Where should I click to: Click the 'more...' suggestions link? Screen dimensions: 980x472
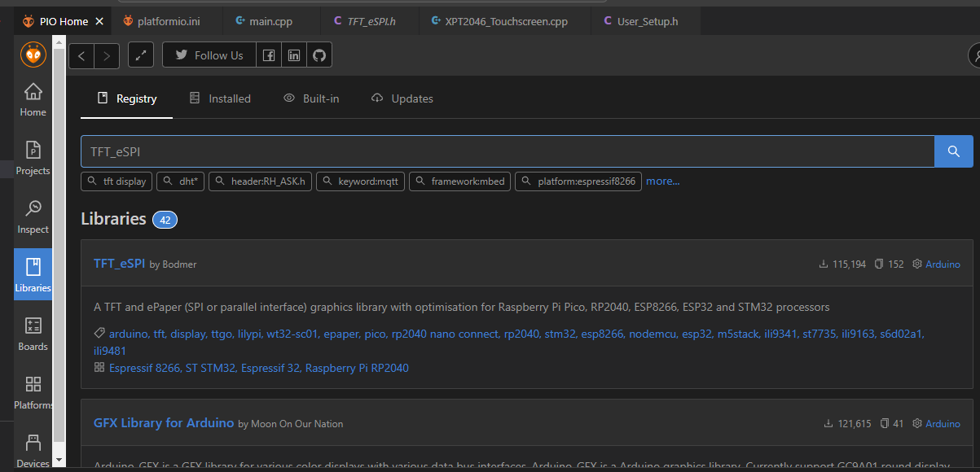[663, 181]
